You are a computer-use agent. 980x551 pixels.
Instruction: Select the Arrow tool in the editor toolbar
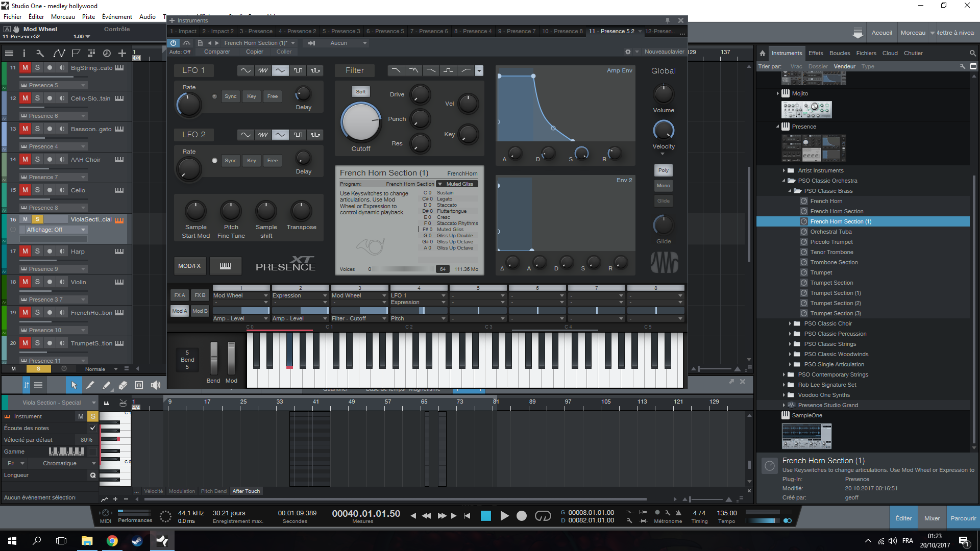click(x=73, y=386)
